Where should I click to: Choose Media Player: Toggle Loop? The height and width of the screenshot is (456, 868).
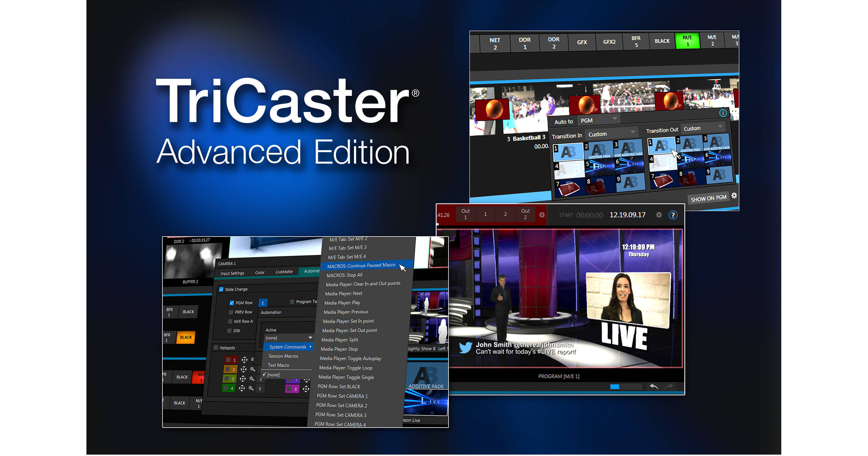pos(346,368)
